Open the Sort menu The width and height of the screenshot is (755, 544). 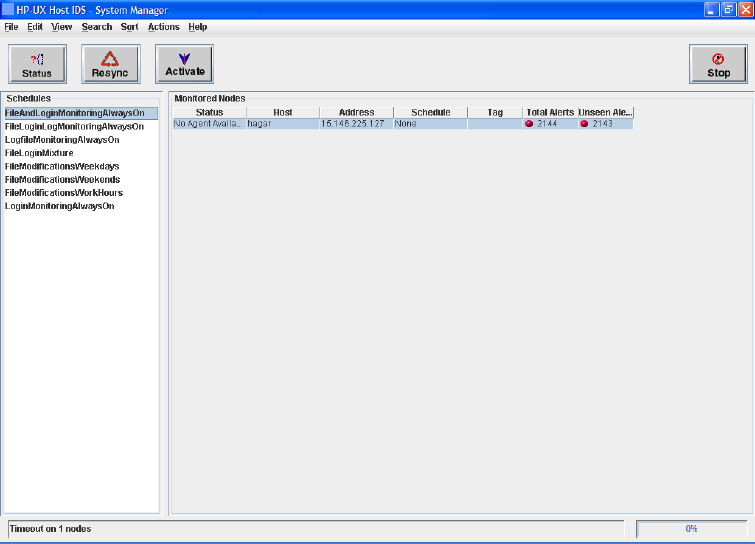129,27
